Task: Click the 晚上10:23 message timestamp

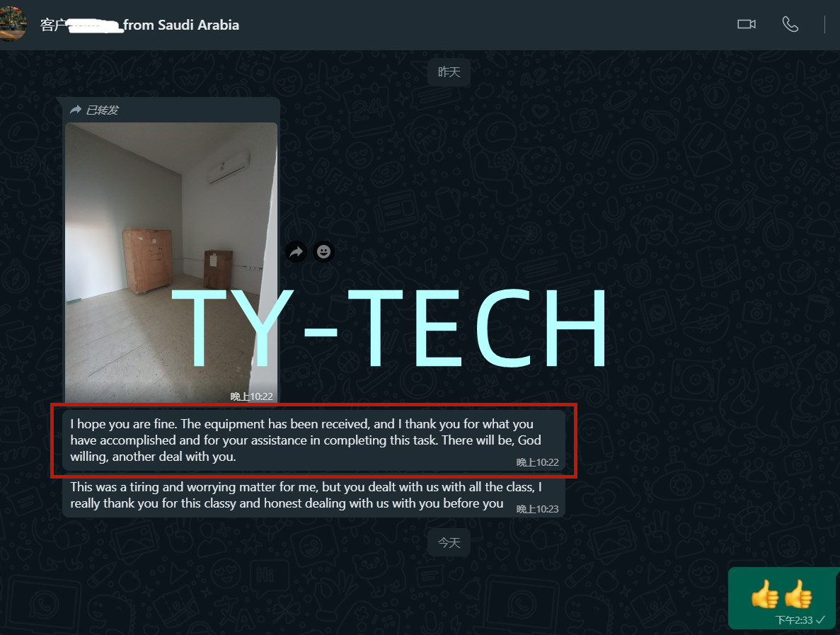Action: pos(537,508)
